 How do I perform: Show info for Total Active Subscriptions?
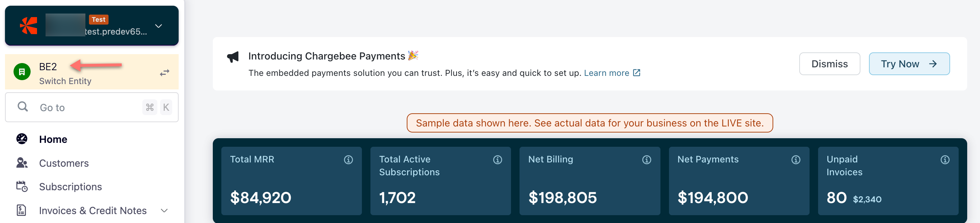[x=497, y=160]
